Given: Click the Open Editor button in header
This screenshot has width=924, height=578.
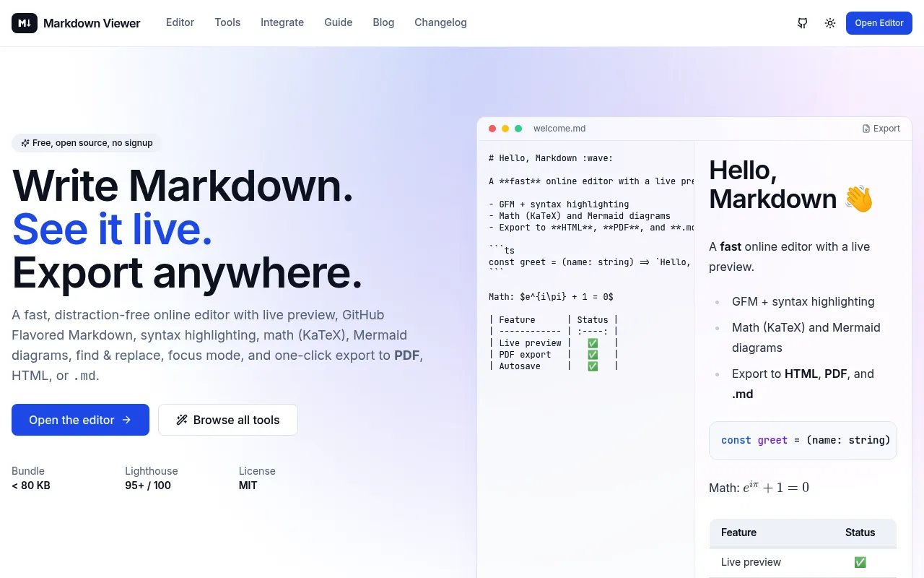Looking at the screenshot, I should [879, 23].
